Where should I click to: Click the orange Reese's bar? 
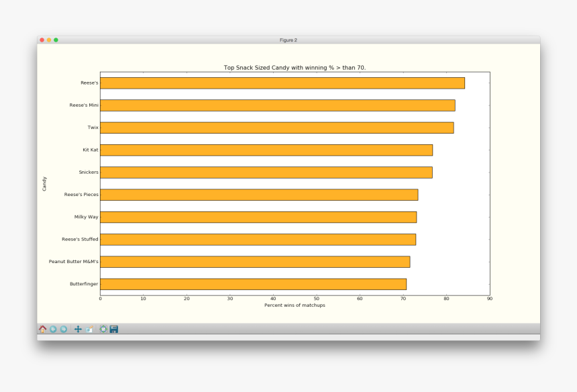coord(282,83)
